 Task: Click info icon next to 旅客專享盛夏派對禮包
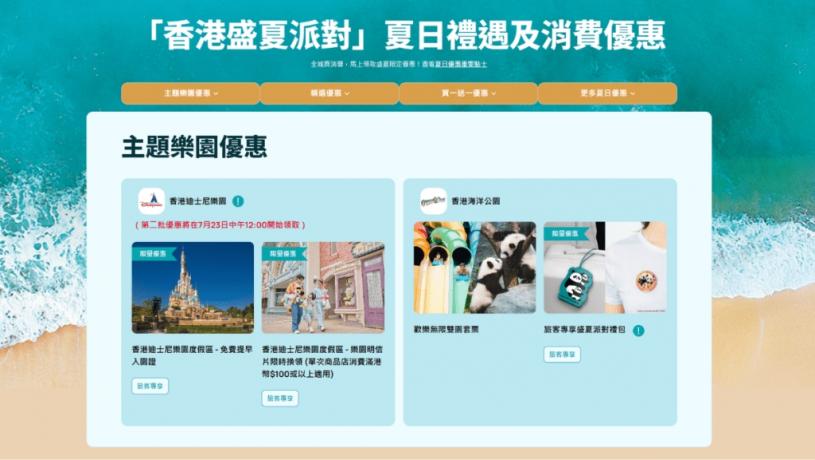pos(638,330)
